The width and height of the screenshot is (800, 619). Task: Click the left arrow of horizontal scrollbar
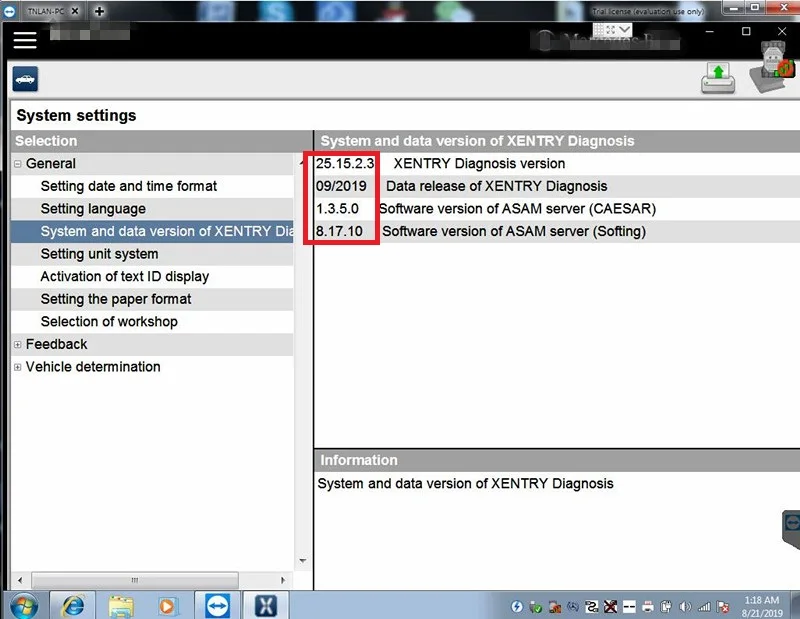click(20, 580)
